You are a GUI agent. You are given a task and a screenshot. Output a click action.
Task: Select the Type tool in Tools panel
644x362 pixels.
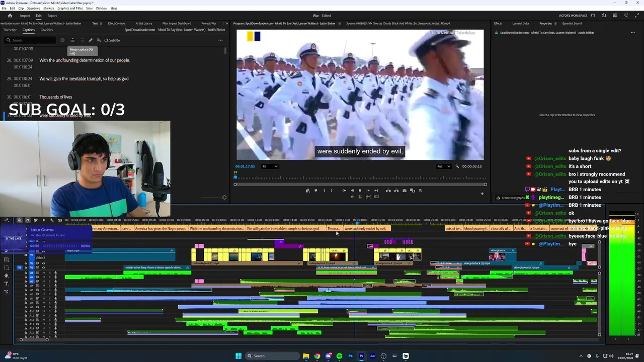click(x=6, y=284)
